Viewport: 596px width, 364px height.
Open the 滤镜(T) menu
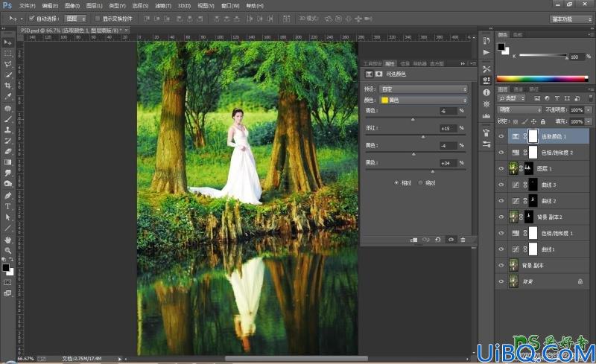163,6
